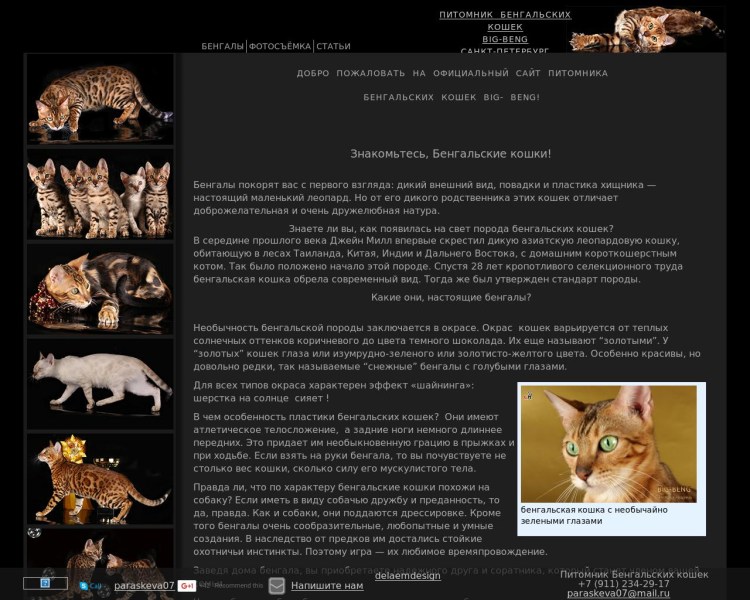Click the BIG-BENG header link
Viewport: 750px width, 600px height.
pyautogui.click(x=505, y=39)
